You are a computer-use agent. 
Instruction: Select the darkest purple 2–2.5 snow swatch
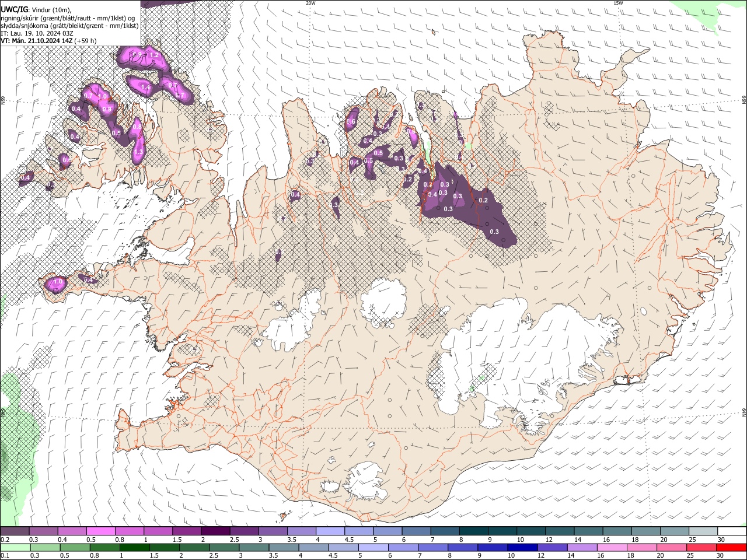click(x=215, y=531)
